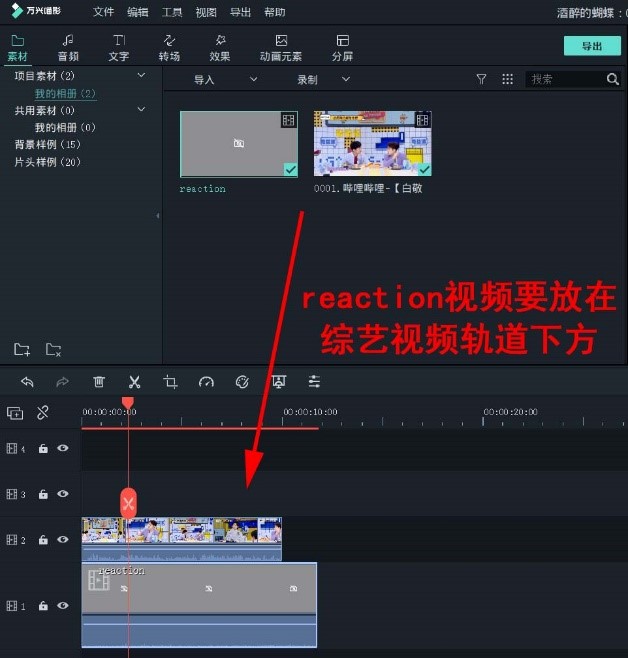
Task: Hide video track 3 with eye
Action: pos(63,494)
